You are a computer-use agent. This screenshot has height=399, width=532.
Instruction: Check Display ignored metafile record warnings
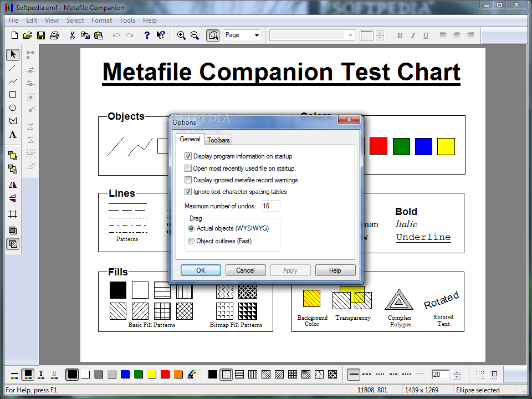[188, 180]
